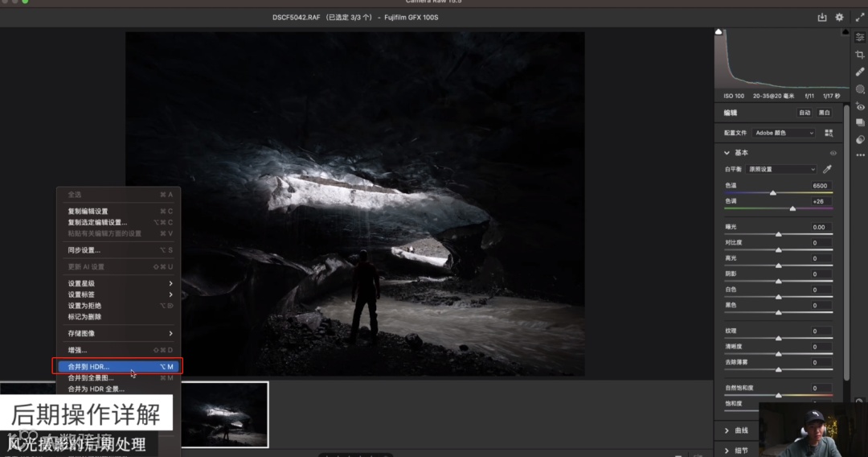Toggle shadow clipping warning in histogram
This screenshot has width=868, height=457.
coord(719,31)
